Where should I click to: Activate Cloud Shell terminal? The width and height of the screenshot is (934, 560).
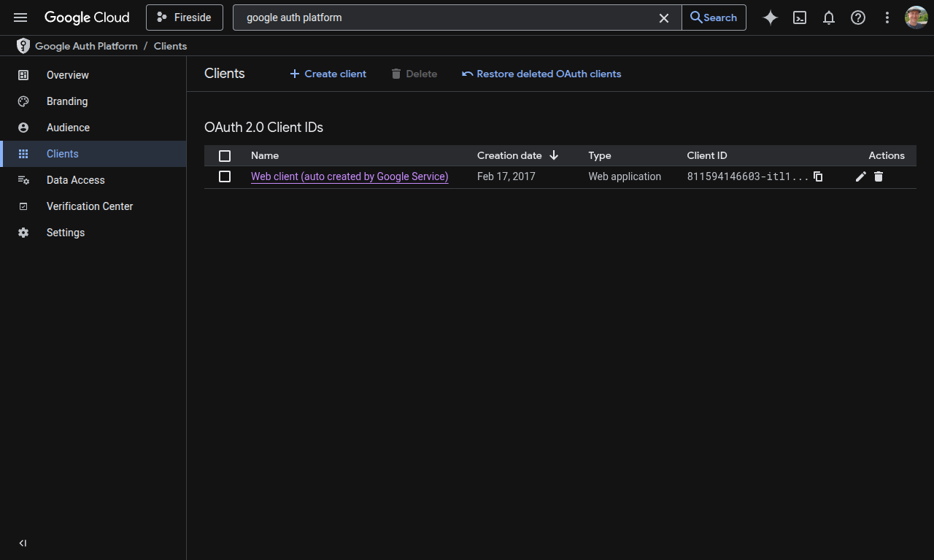pyautogui.click(x=800, y=17)
